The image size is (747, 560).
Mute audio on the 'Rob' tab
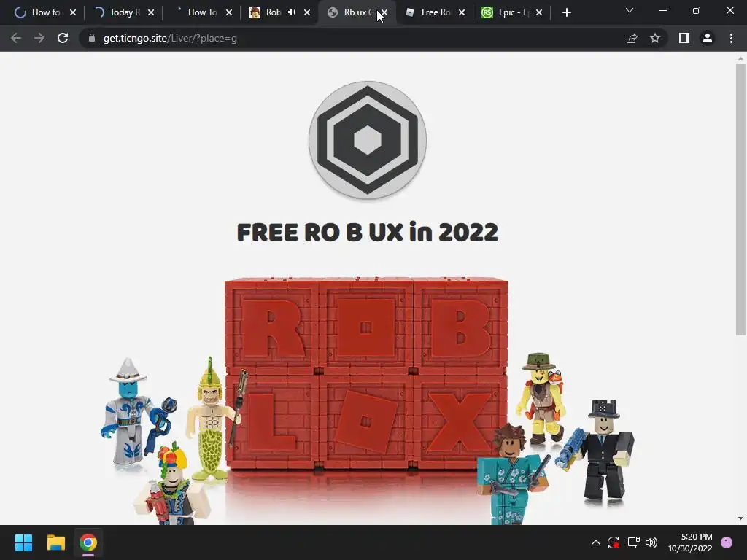(292, 12)
